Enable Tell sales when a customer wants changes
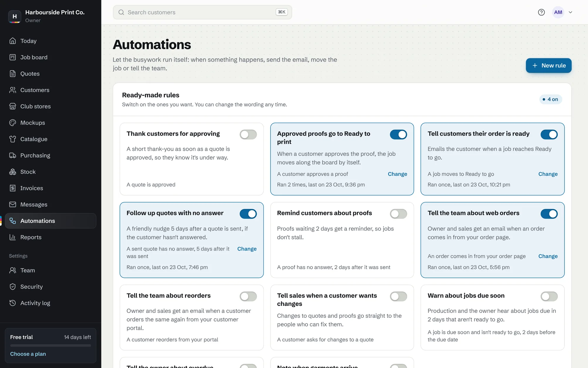The height and width of the screenshot is (368, 588). click(x=398, y=296)
